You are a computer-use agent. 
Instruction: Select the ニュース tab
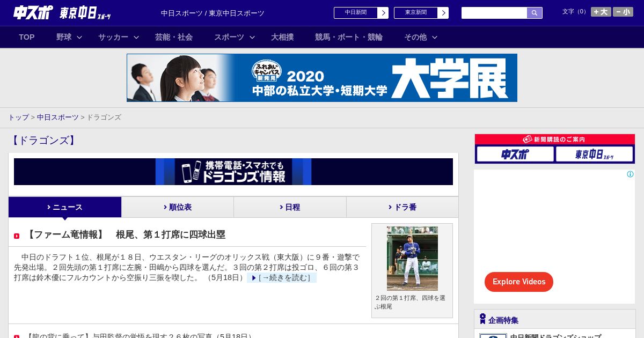[x=65, y=207]
